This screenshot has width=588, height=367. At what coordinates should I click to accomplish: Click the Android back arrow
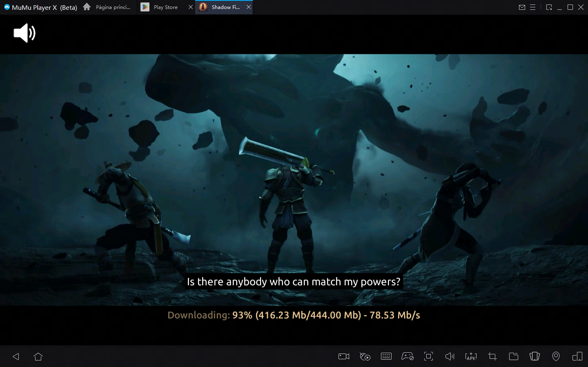tap(16, 356)
